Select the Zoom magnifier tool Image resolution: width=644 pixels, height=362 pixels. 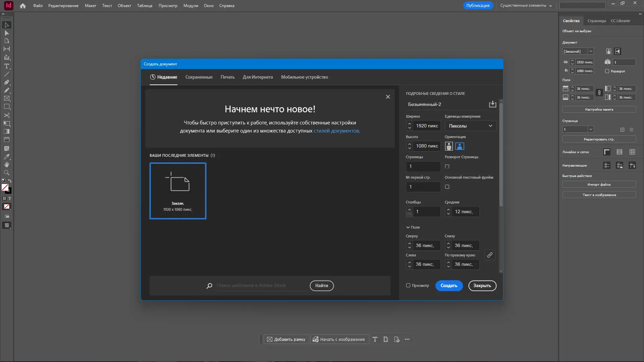(x=7, y=173)
